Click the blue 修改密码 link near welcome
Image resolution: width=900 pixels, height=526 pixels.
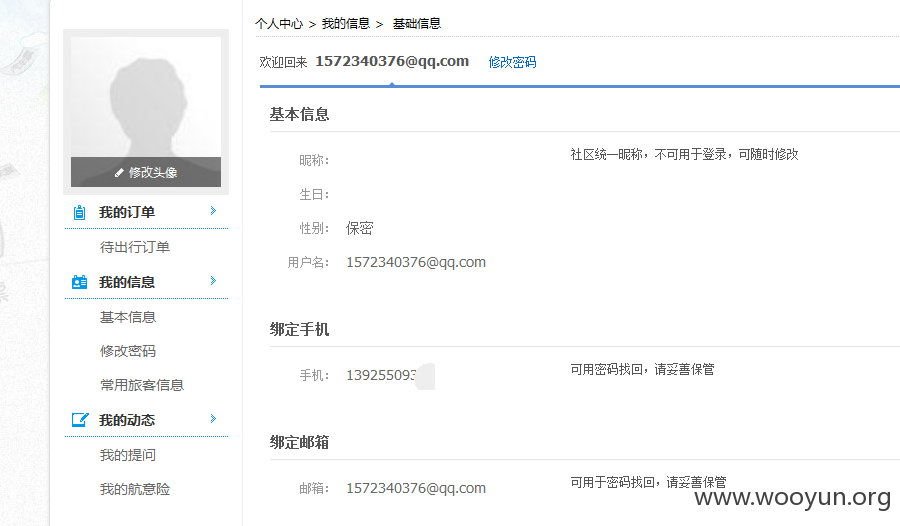[x=512, y=62]
